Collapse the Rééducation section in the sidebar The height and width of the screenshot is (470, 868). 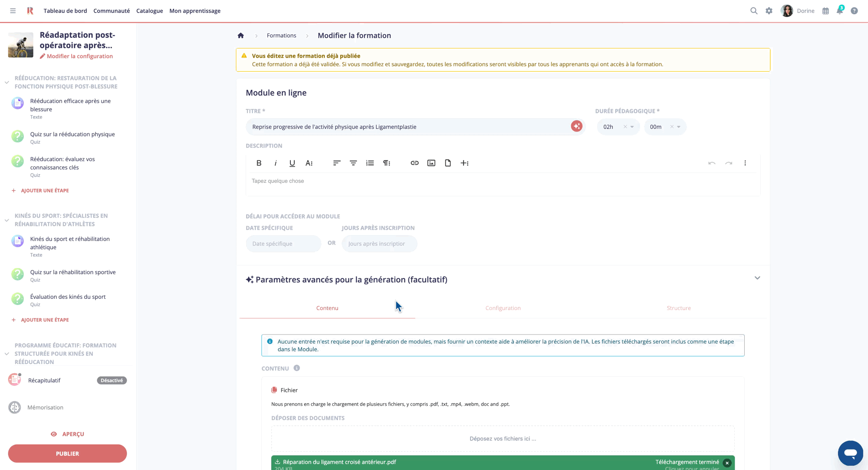pyautogui.click(x=7, y=82)
